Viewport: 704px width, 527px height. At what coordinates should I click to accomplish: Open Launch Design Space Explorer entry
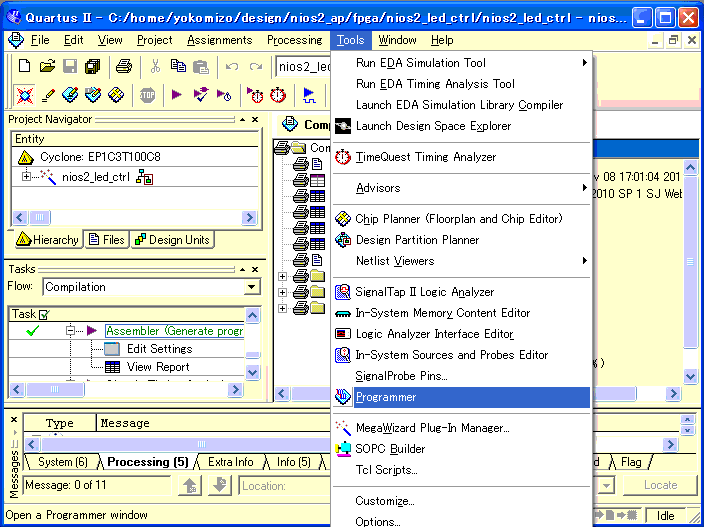pos(461,126)
